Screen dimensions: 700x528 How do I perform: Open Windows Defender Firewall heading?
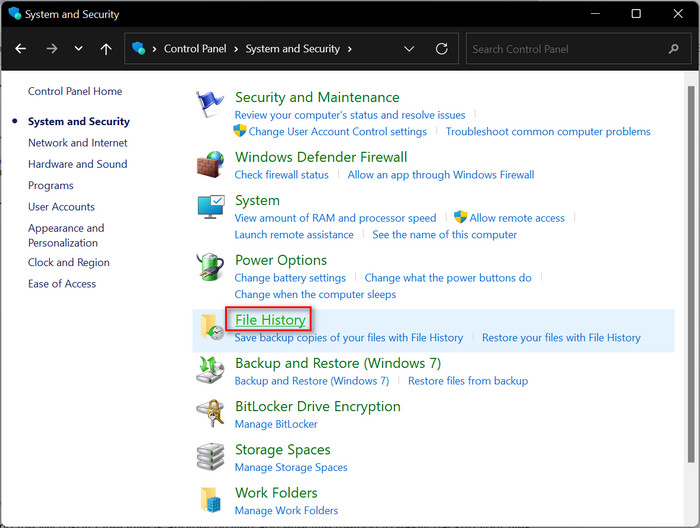321,157
